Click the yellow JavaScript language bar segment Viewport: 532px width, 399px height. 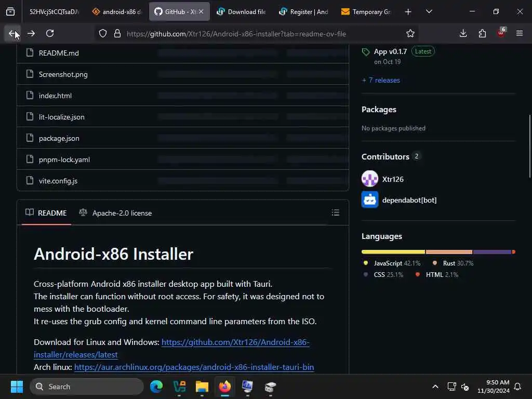coord(393,252)
